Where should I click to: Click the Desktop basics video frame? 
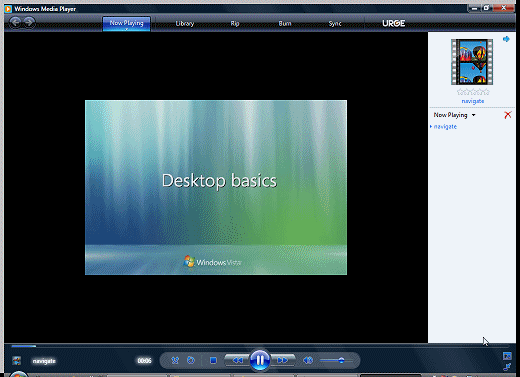pos(216,187)
